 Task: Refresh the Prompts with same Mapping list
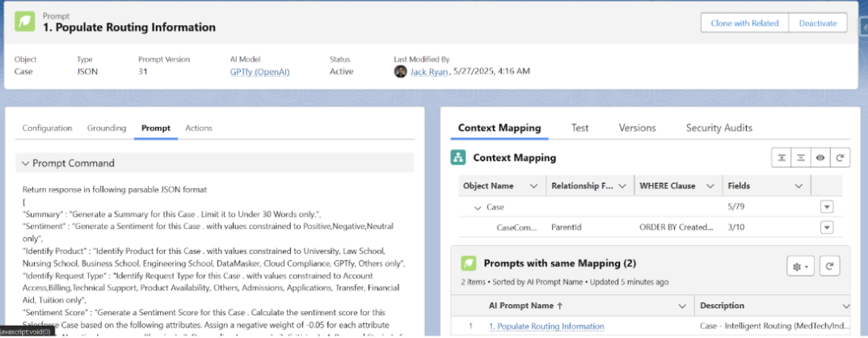(829, 267)
